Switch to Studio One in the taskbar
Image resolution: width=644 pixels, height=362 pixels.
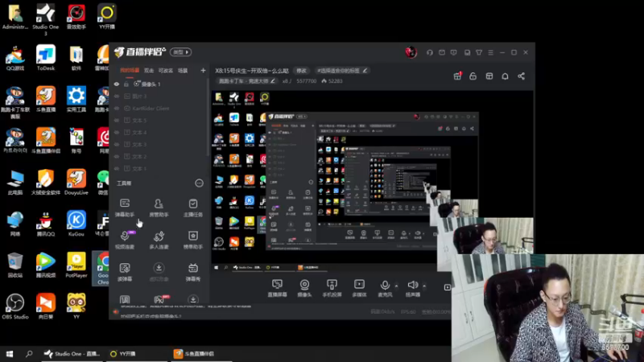[x=72, y=353]
